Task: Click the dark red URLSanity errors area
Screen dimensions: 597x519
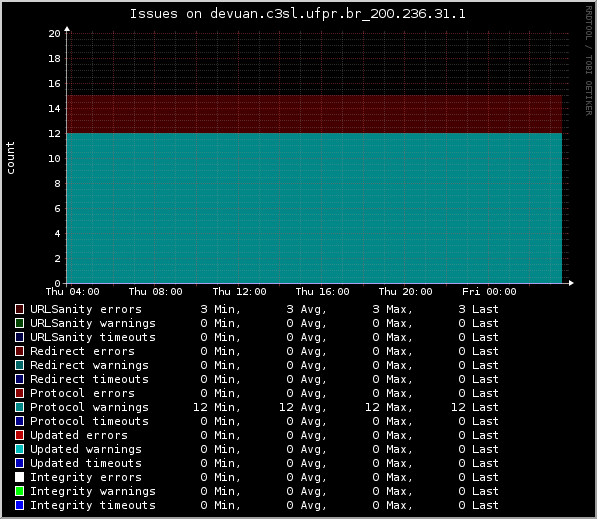Action: click(314, 114)
